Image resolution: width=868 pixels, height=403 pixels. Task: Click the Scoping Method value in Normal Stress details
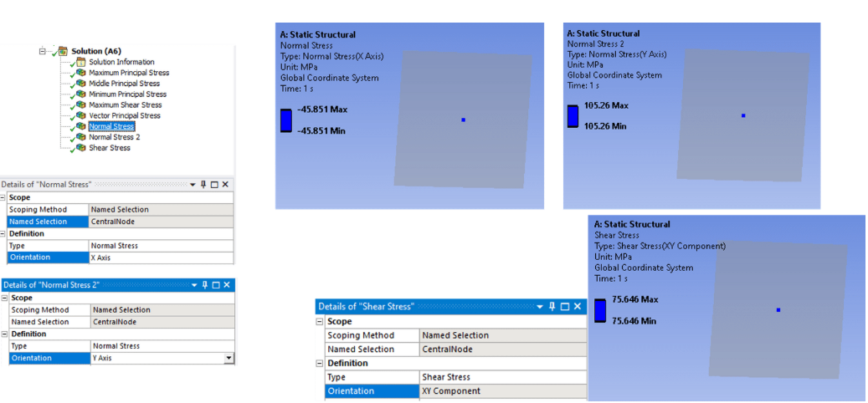tap(159, 210)
